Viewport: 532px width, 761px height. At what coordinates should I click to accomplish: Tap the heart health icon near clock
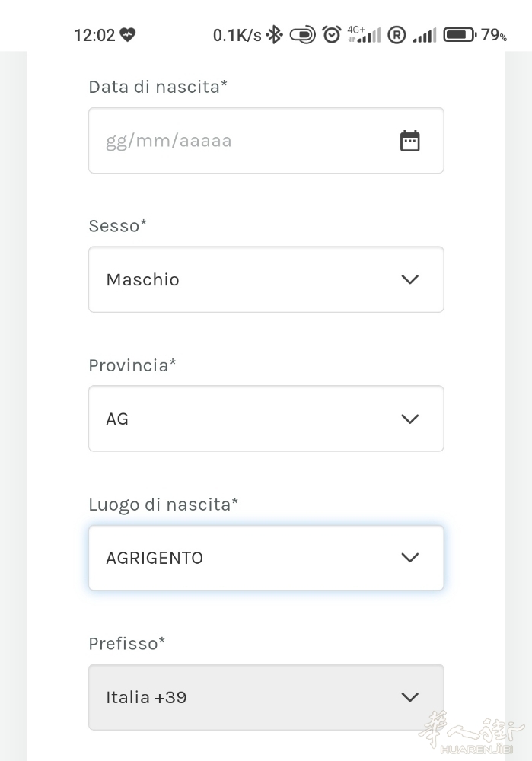click(x=128, y=35)
